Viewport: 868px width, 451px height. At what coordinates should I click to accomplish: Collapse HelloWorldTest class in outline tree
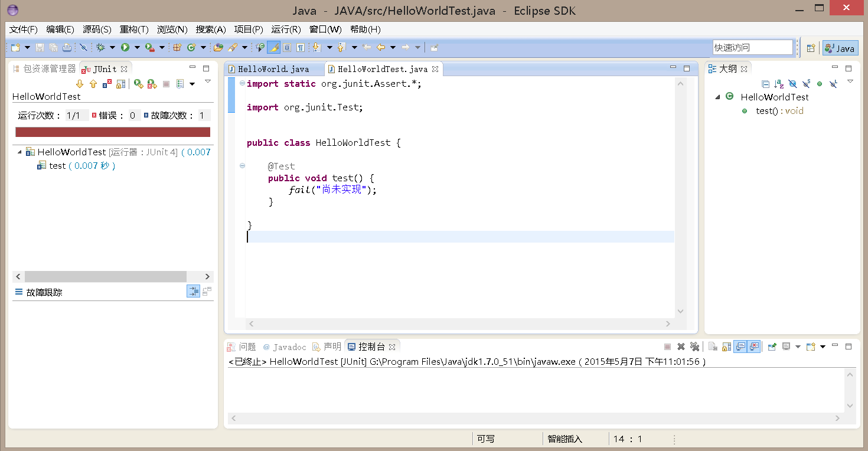click(717, 97)
